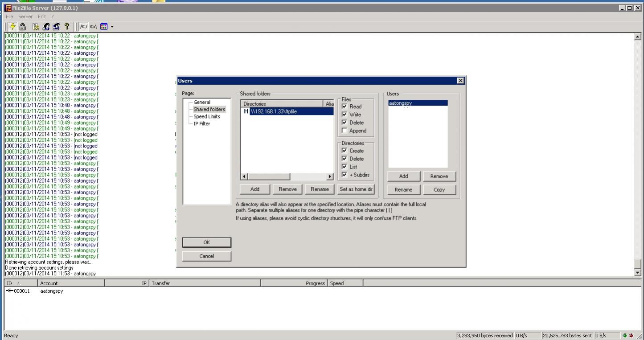Screen dimensions: 644x340
Task: Close the Users dialog with X
Action: point(460,81)
